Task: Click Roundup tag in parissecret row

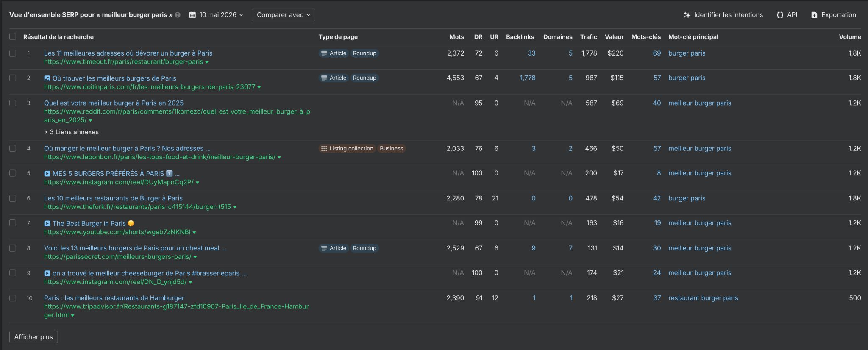Action: click(x=364, y=248)
